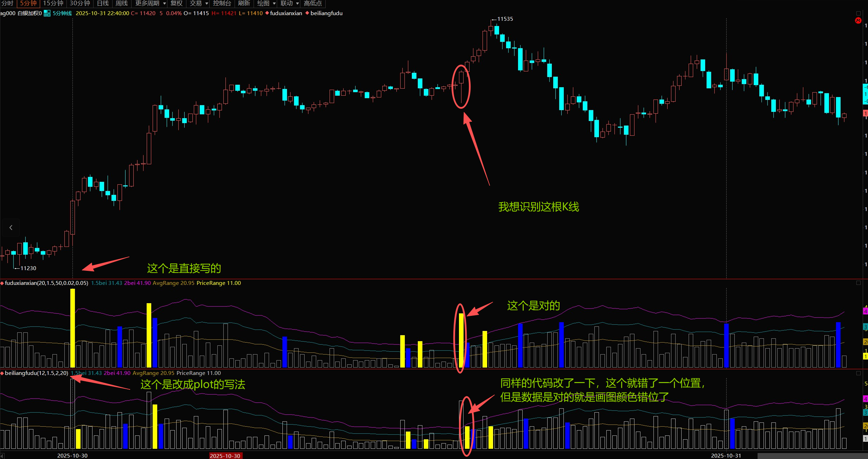This screenshot has height=459, width=868.
Task: Switch to the 15分钟 period tab
Action: tap(53, 4)
